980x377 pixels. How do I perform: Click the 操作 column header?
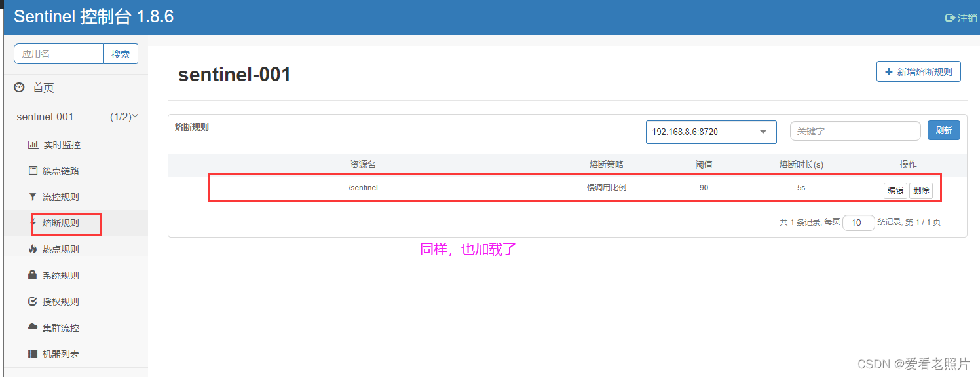(909, 165)
